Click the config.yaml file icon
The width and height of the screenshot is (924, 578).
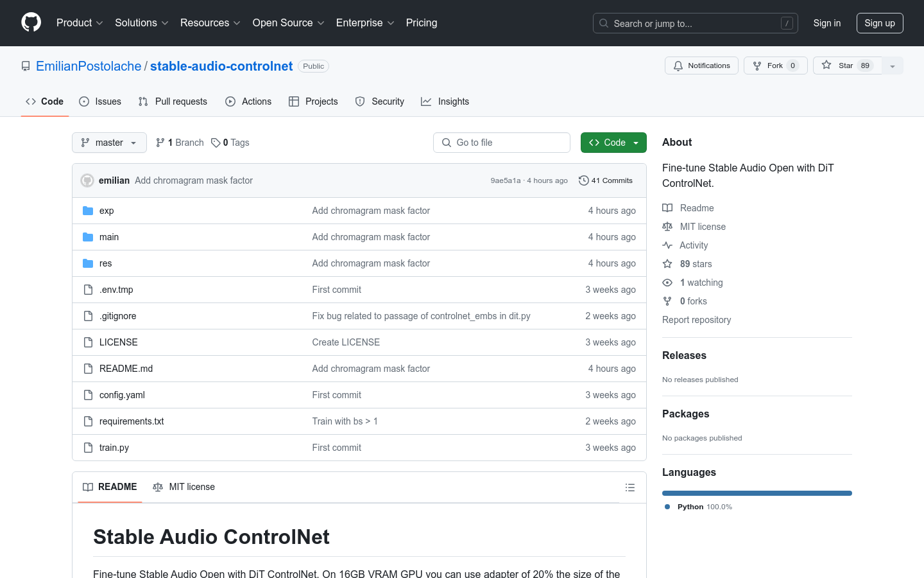(x=88, y=395)
